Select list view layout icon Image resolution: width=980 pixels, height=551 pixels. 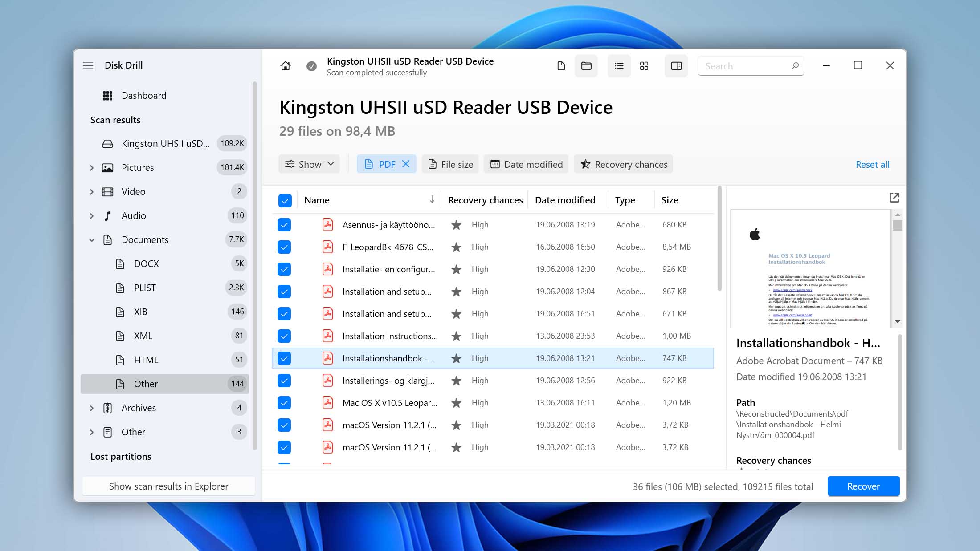pyautogui.click(x=619, y=66)
